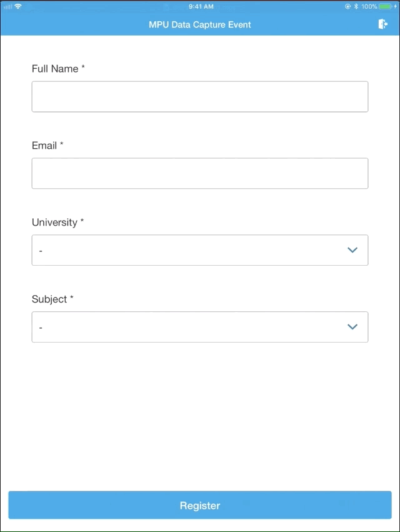This screenshot has height=532, width=400.
Task: Focus the Full Name text field
Action: tap(200, 97)
